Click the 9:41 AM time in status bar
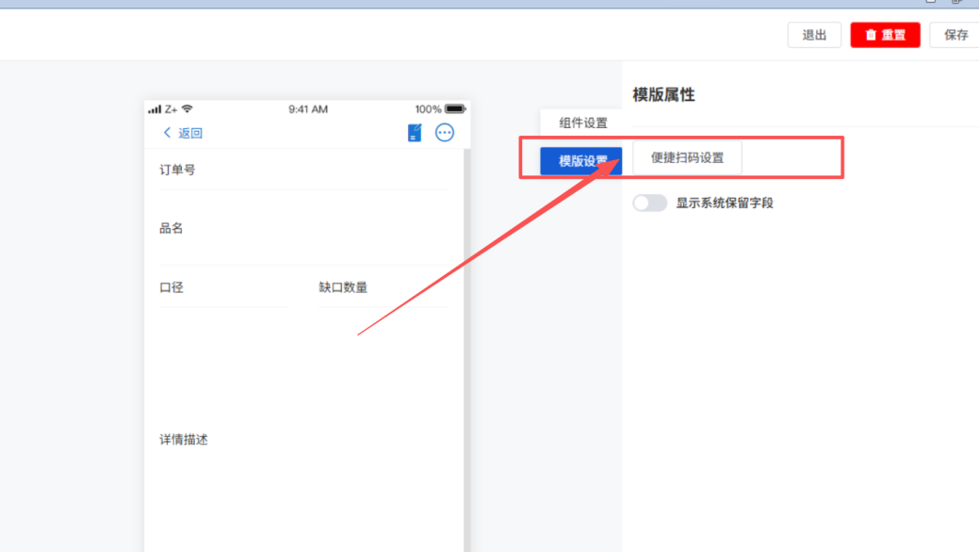This screenshot has height=553, width=980. pos(308,109)
